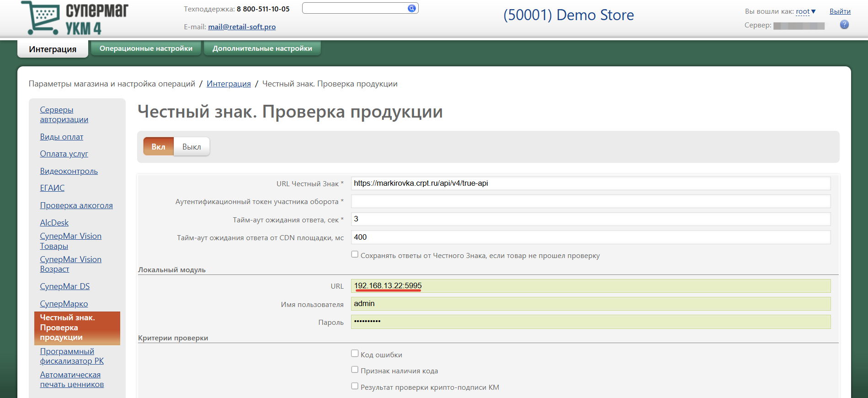Expand the root user dropdown
This screenshot has height=398, width=868.
(806, 11)
